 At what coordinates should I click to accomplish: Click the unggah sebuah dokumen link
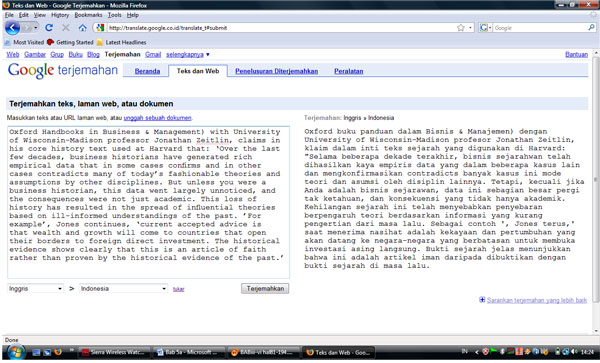click(x=157, y=118)
